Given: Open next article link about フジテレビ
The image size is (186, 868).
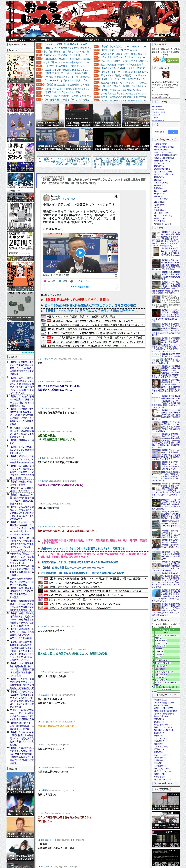Looking at the screenshot, I should point(120,163).
